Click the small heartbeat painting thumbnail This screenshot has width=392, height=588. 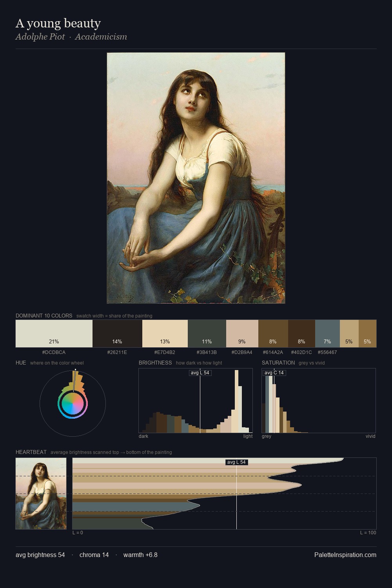pos(41,494)
